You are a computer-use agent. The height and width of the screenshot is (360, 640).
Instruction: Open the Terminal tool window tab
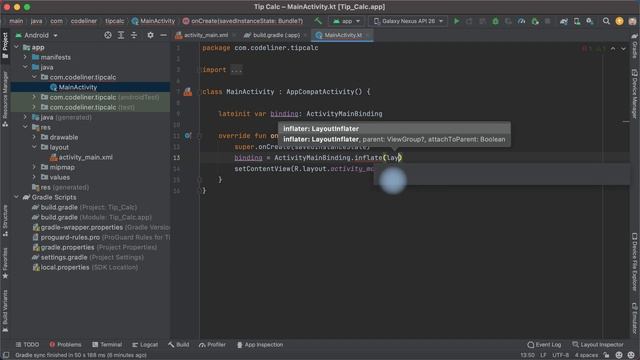(x=107, y=344)
